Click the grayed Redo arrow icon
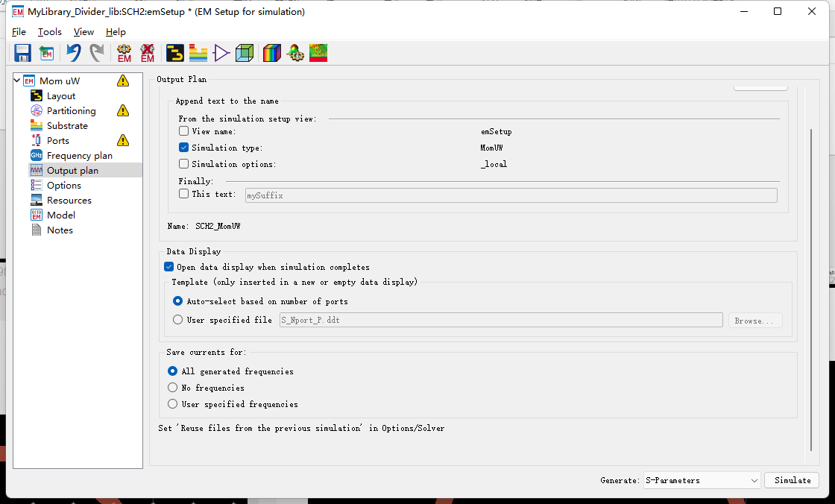The width and height of the screenshot is (835, 504). tap(97, 53)
